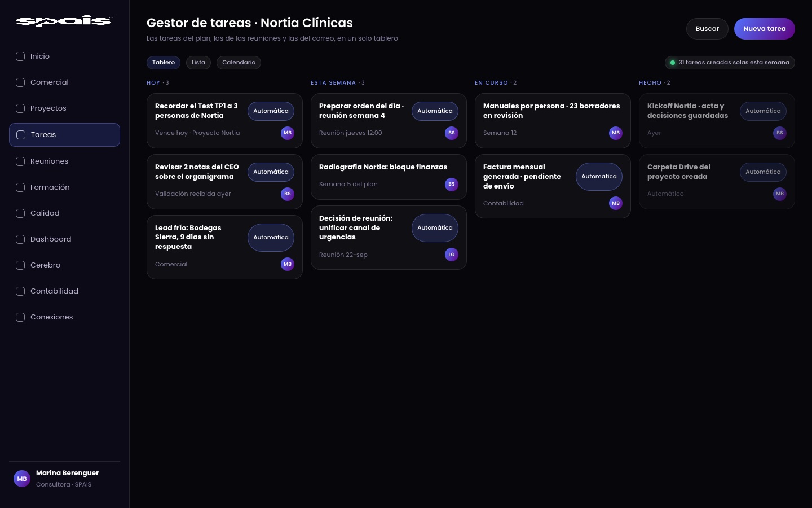Viewport: 812px width, 508px height.
Task: Click the BS avatar on the Revisar 2 notas card
Action: pos(288,194)
